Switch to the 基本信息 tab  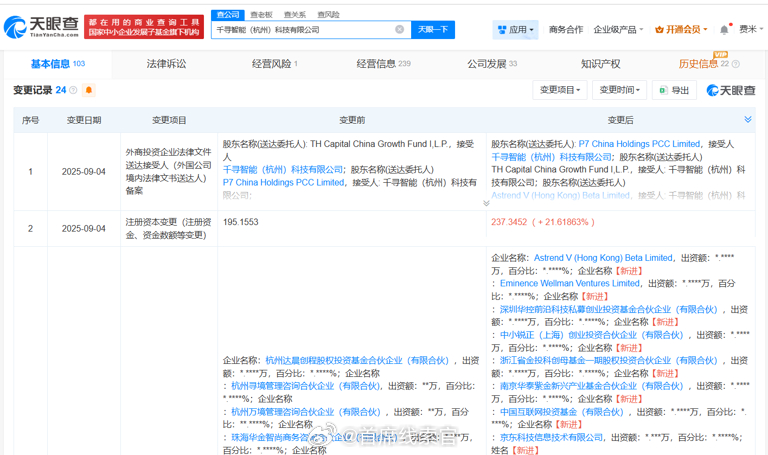pos(58,64)
